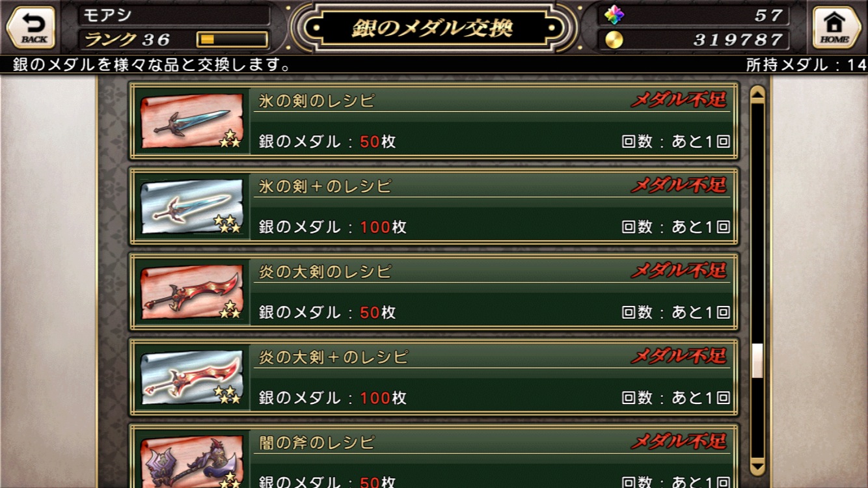Screen dimensions: 868x488
Task: Select the 炎の大剣＋ recipe scroll image
Action: pyautogui.click(x=191, y=377)
